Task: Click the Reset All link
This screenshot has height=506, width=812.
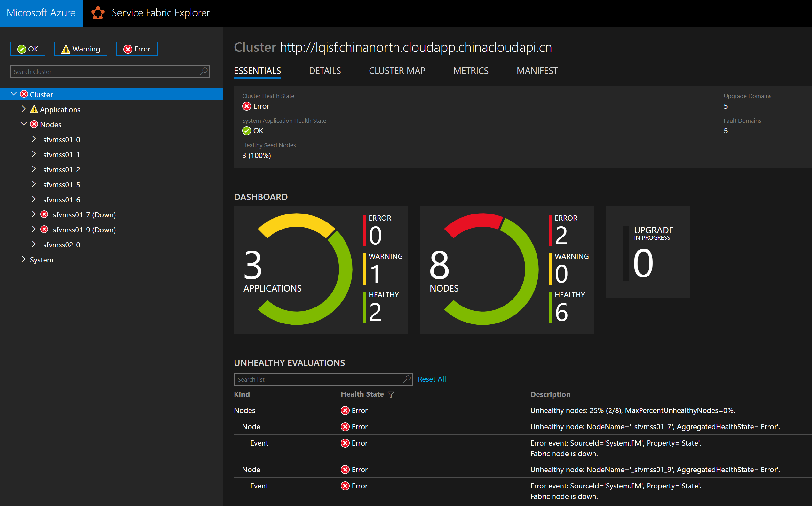Action: coord(432,379)
